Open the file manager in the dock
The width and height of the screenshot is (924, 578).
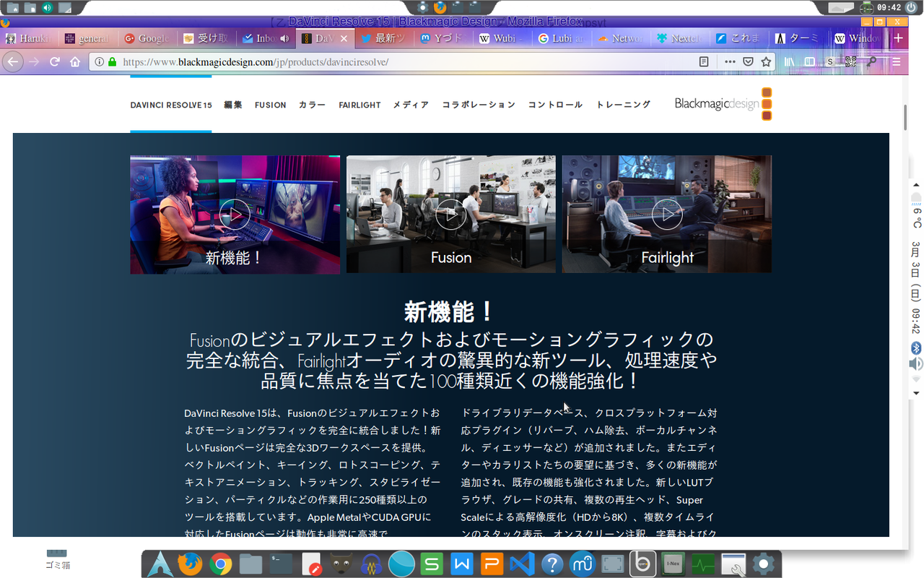(250, 564)
